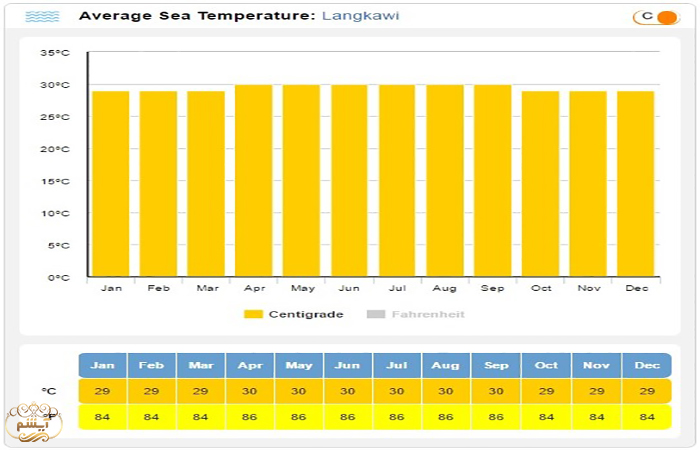Select the Dec column header in table

coord(646,366)
